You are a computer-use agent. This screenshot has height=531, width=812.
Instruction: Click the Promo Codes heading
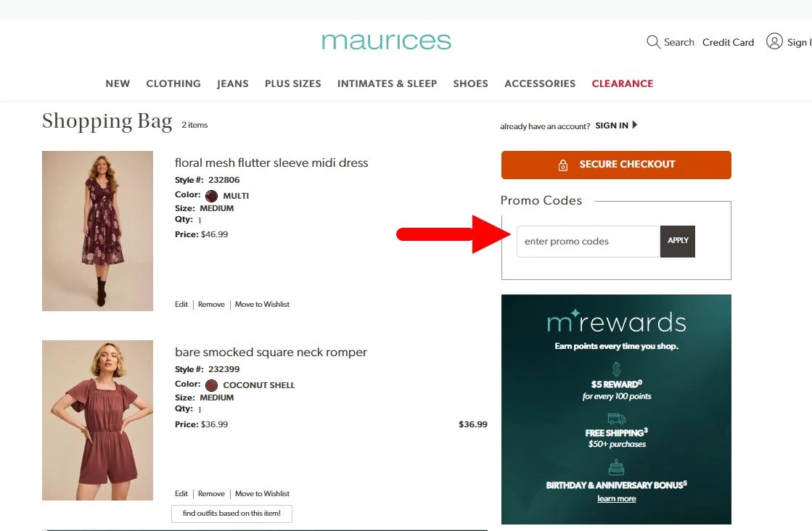click(541, 201)
